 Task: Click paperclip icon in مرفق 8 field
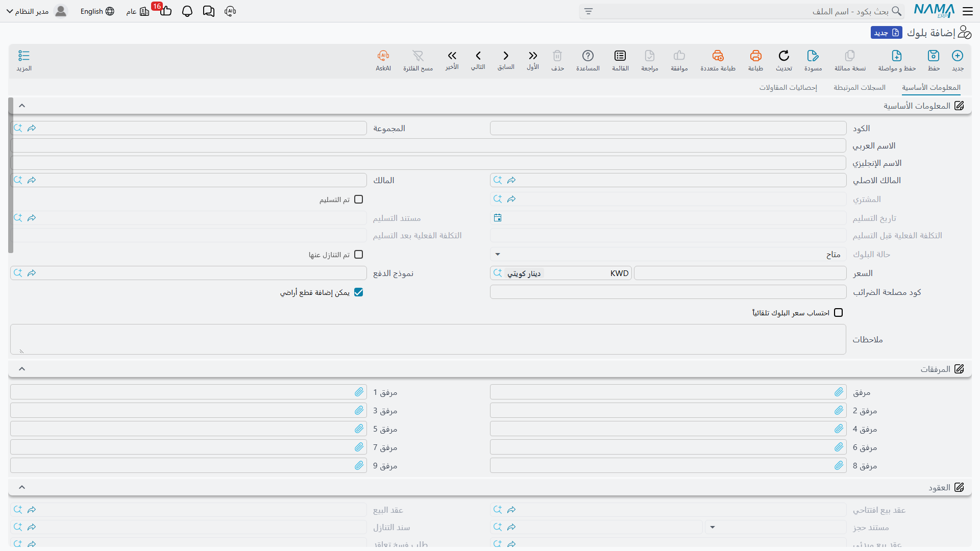[x=839, y=465]
